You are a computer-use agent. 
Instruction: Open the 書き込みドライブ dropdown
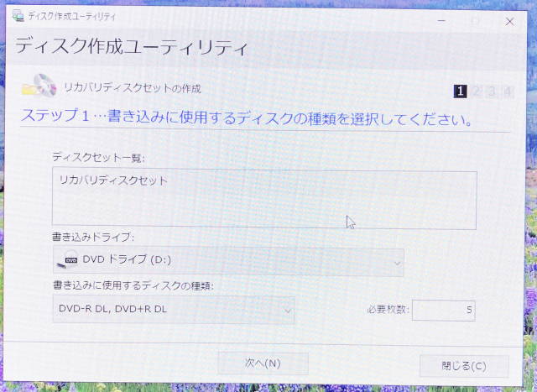click(x=227, y=261)
